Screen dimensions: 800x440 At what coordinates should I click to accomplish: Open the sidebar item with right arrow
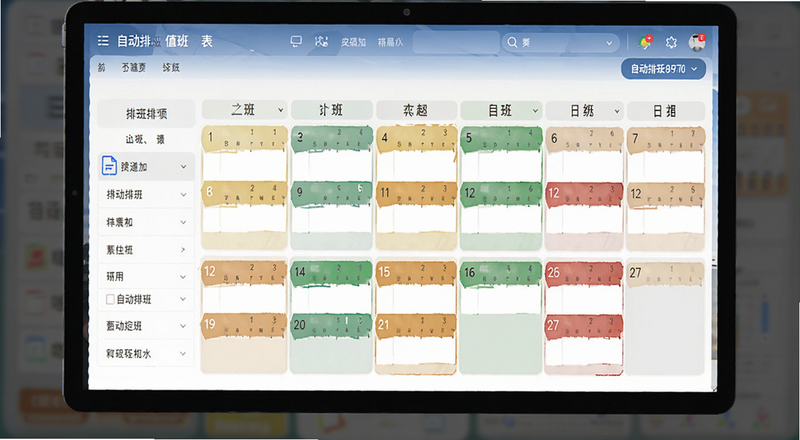click(x=146, y=250)
